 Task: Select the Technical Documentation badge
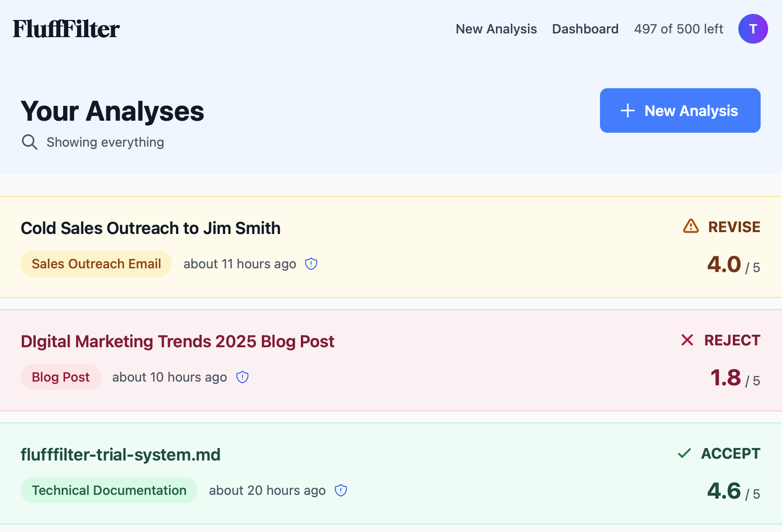(109, 490)
